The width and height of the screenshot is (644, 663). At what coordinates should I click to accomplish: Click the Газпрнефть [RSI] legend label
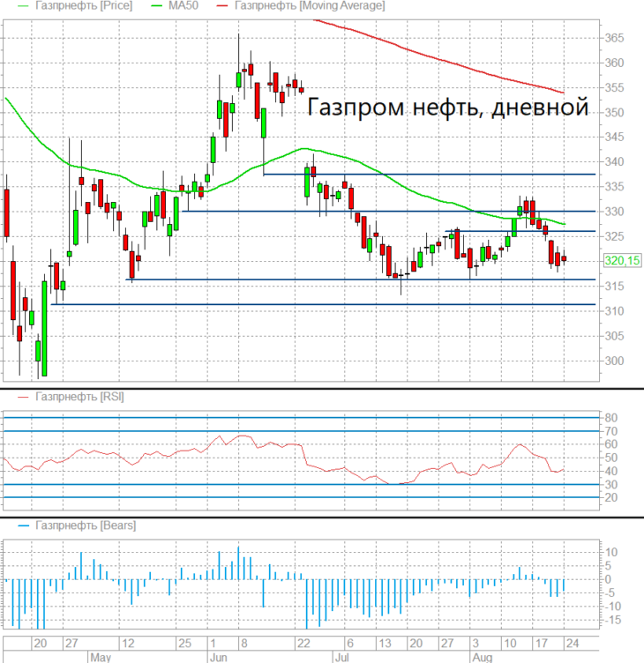pyautogui.click(x=79, y=397)
